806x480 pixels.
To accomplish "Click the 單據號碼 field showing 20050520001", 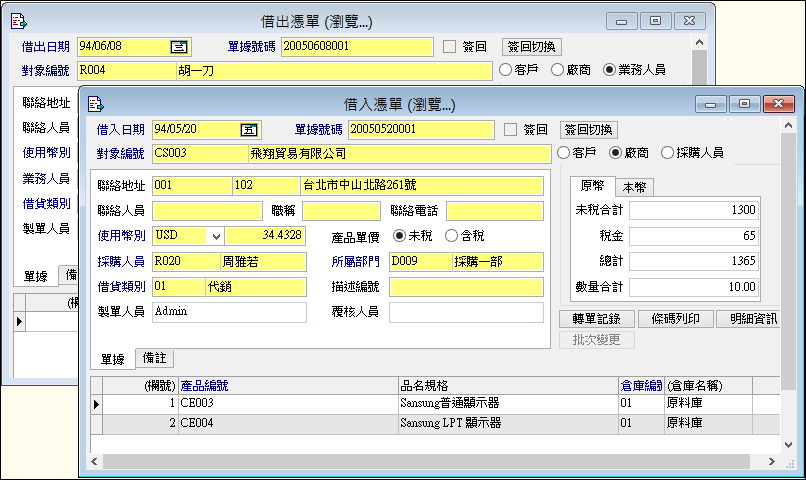I will click(422, 129).
